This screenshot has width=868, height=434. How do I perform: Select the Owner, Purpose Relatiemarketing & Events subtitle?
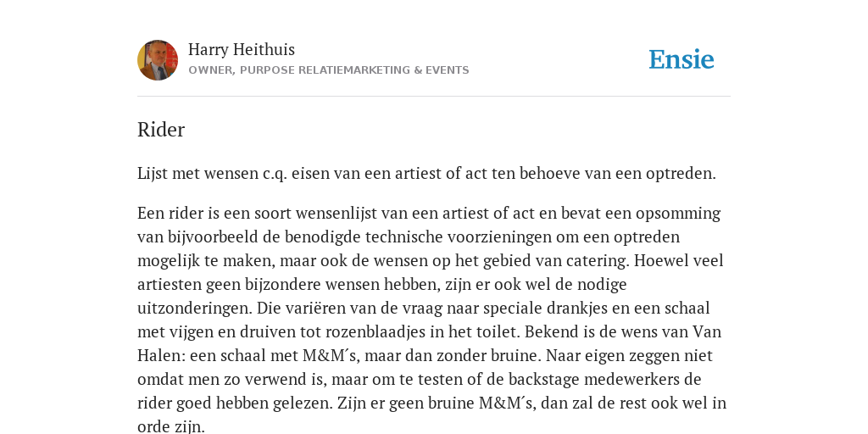coord(329,70)
